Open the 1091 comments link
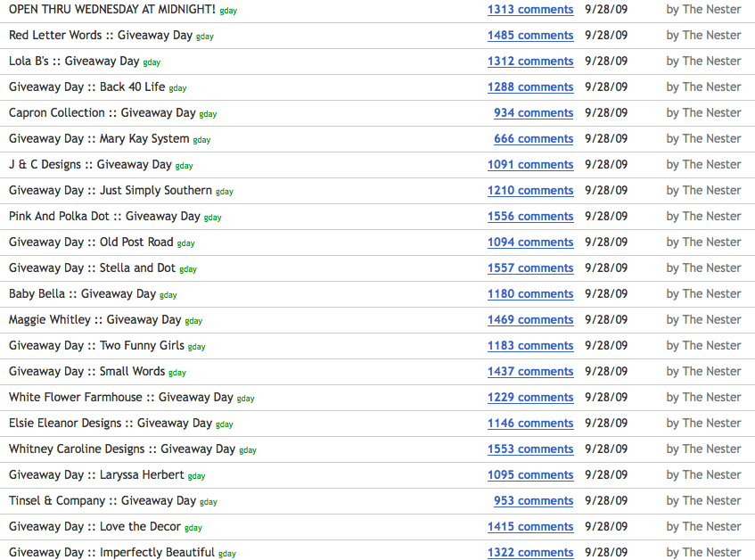 point(530,165)
